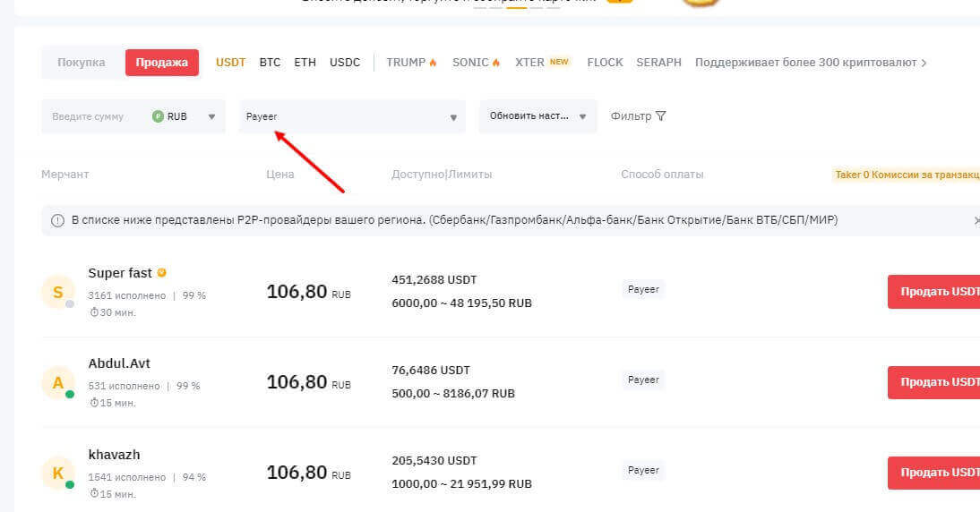Switch to the Покупка (Buy) toggle
This screenshot has width=980, height=512.
[x=82, y=63]
